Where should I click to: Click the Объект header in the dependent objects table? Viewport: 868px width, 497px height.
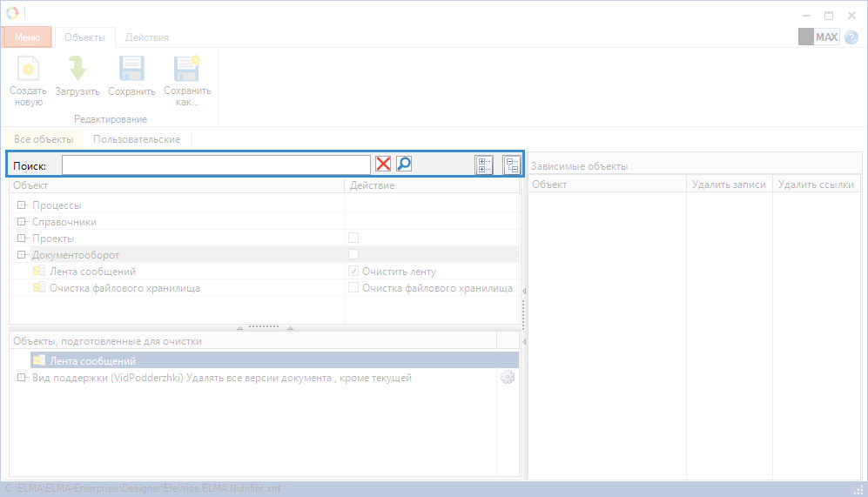coord(608,185)
